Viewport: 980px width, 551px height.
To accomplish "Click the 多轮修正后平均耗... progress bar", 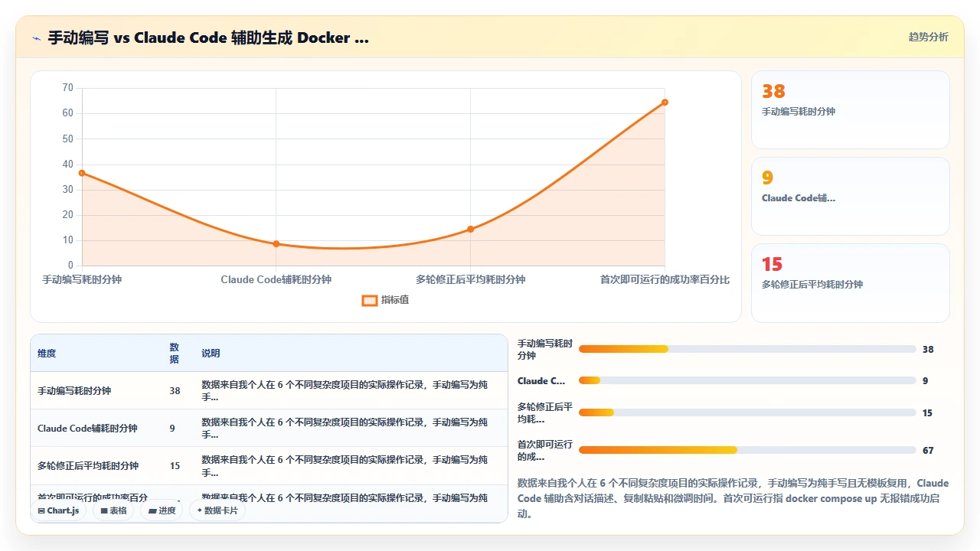I will tap(747, 412).
